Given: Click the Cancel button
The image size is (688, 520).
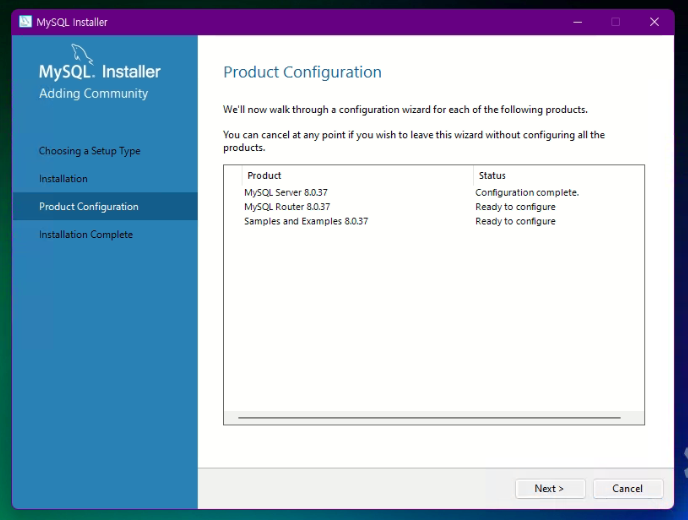Looking at the screenshot, I should point(628,488).
